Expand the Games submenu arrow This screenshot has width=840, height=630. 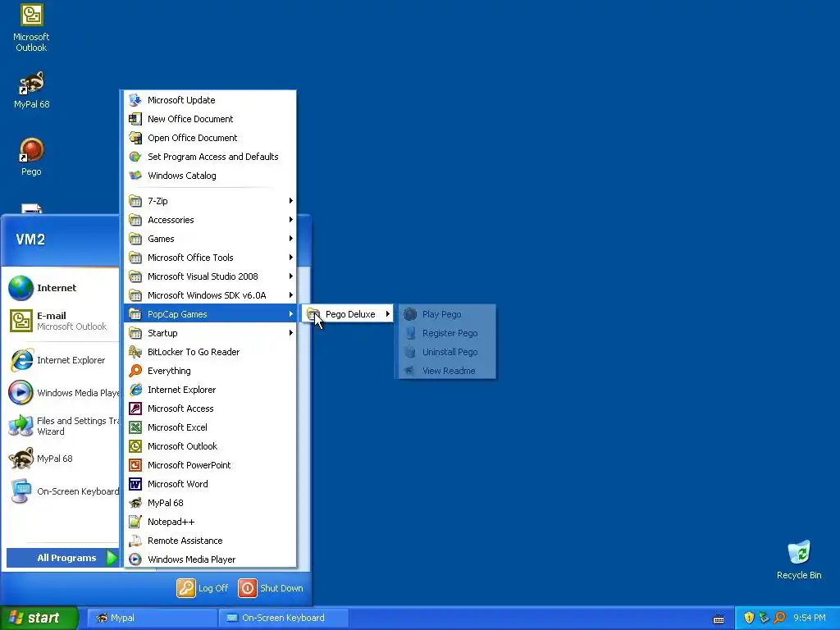pos(291,239)
